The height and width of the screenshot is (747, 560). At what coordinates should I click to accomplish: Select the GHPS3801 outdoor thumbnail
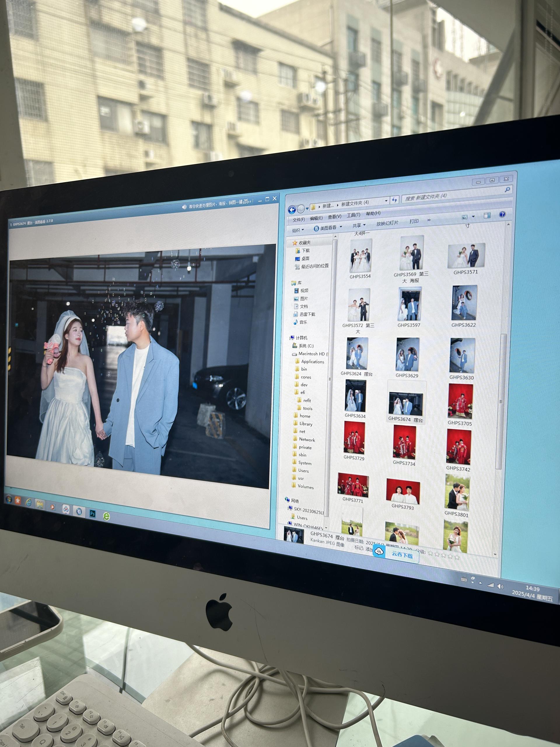pos(457,495)
